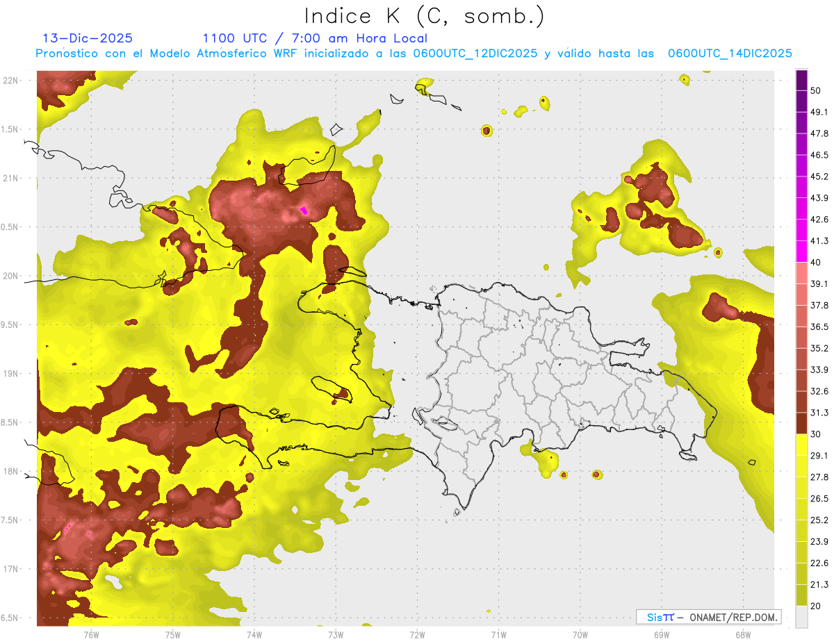Select the date text "13-Dic-2025"
834x644 pixels.
88,39
